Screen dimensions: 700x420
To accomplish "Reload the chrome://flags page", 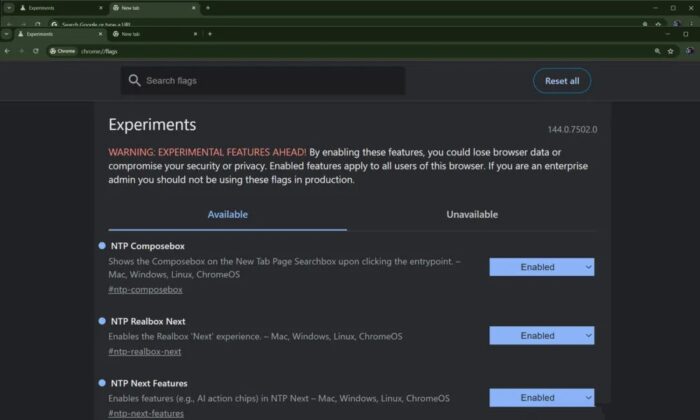I will coord(36,50).
